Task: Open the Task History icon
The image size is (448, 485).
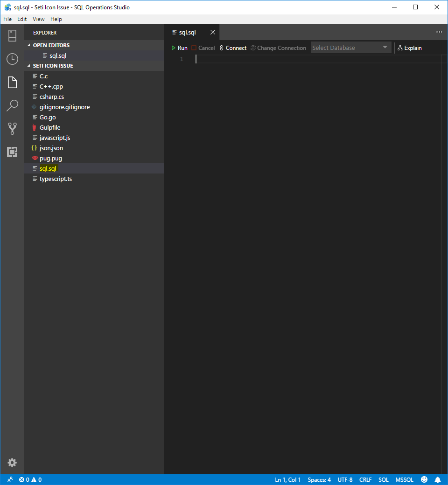Action: 12,59
